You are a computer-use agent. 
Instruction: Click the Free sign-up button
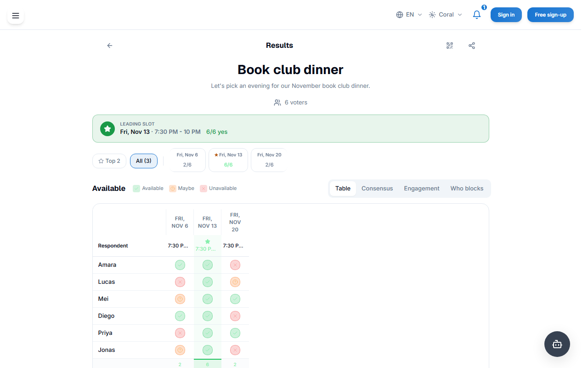550,15
